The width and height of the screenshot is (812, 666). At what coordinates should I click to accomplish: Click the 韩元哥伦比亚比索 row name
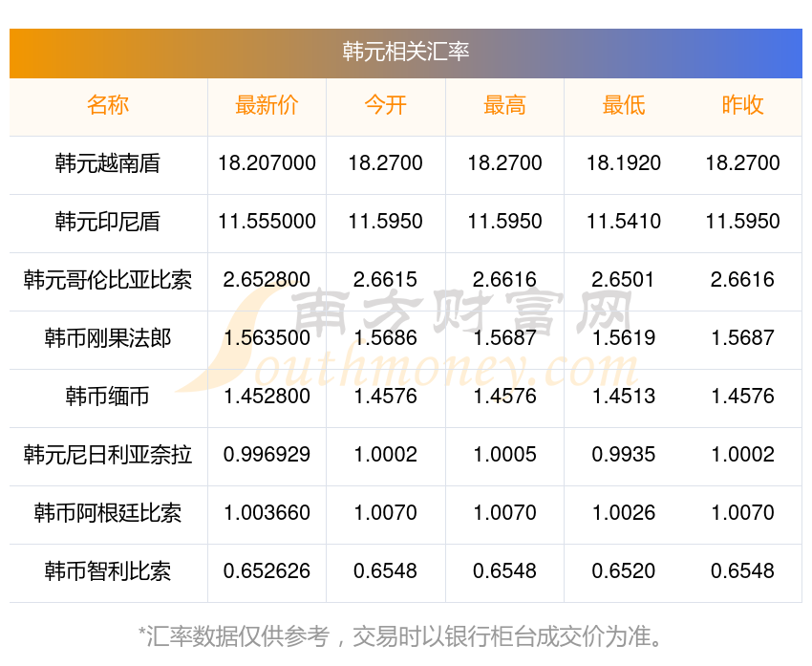point(108,280)
